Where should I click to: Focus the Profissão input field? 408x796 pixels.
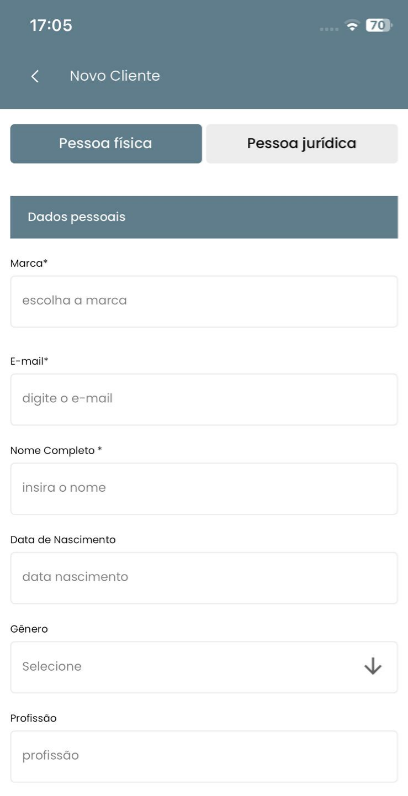204,756
